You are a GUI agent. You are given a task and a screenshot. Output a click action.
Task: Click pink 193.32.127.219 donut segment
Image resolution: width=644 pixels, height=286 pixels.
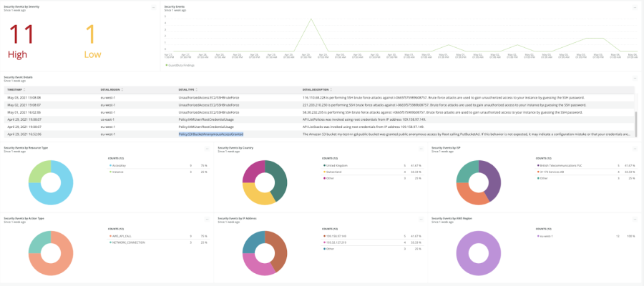(x=255, y=267)
